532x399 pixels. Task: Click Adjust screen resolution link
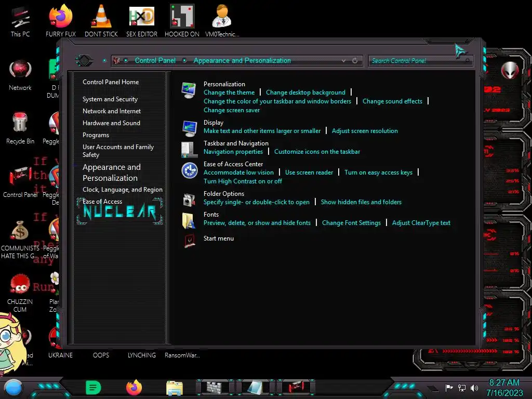(365, 130)
